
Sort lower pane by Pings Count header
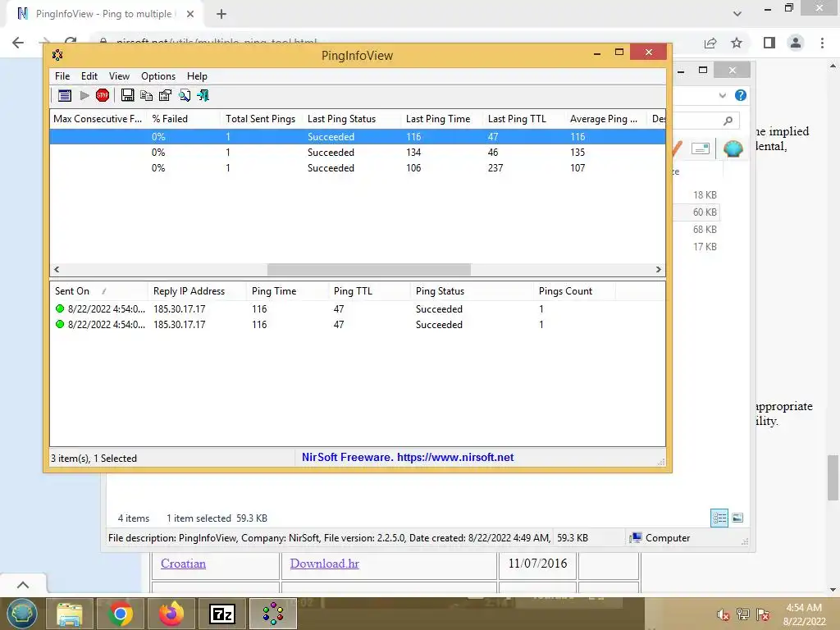(x=575, y=291)
